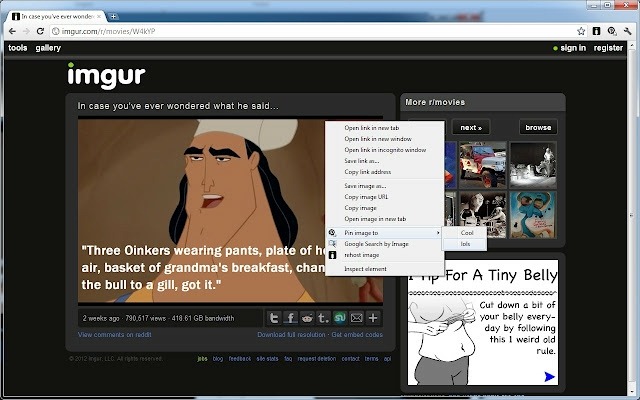Screen dimensions: 640x400
Task: Click 'Download full resolution' link
Action: pyautogui.click(x=291, y=334)
